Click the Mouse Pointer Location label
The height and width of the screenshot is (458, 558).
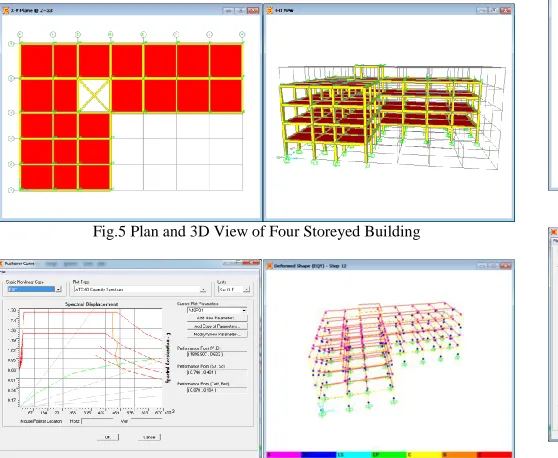(41, 421)
